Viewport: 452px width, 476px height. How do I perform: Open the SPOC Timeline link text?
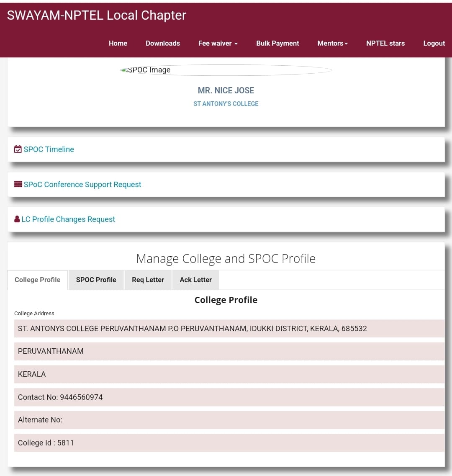[49, 149]
